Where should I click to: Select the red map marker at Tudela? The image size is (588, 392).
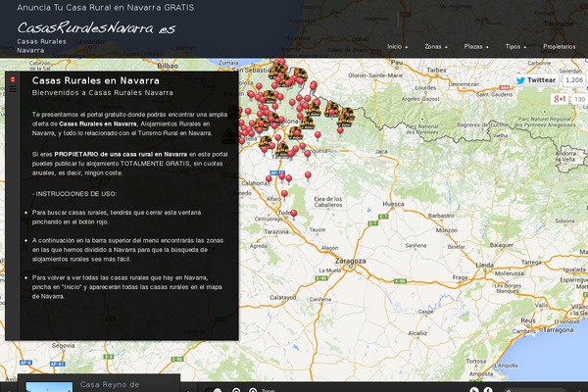click(x=294, y=214)
